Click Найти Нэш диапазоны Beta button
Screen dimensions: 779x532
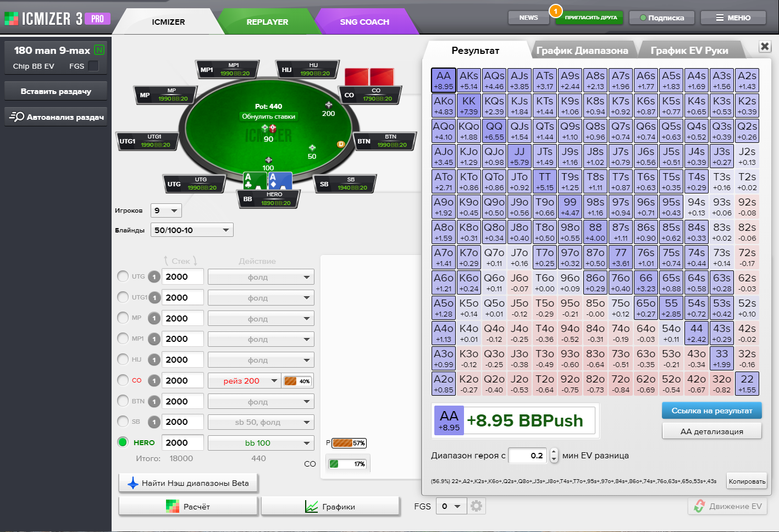click(189, 483)
